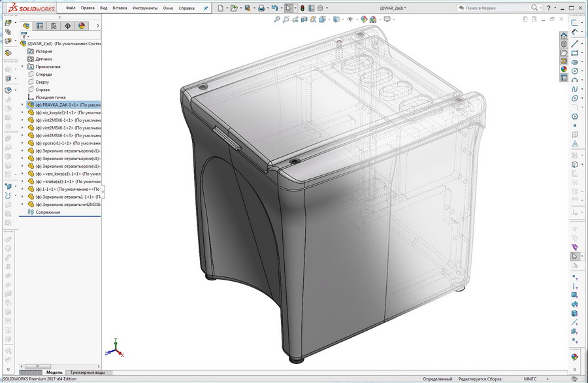Screen dimensions: 588x383
Task: Select the Spline sketch tool
Action: coord(574,90)
